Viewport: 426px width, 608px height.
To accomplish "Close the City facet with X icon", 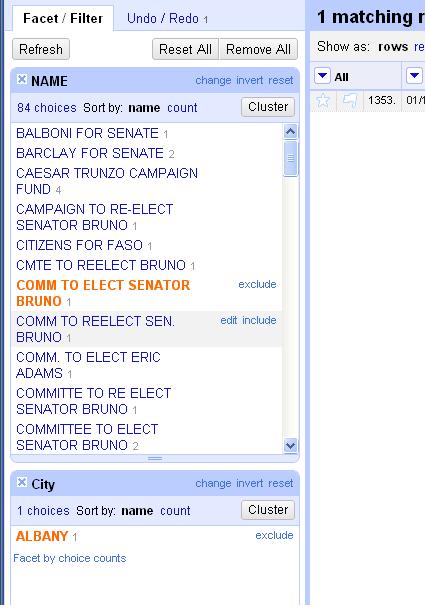I will [22, 482].
